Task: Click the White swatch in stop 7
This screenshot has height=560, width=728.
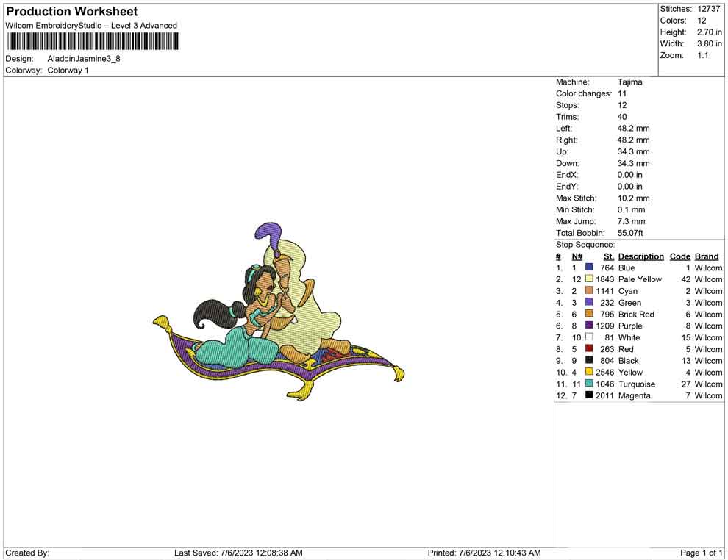Action: point(589,337)
